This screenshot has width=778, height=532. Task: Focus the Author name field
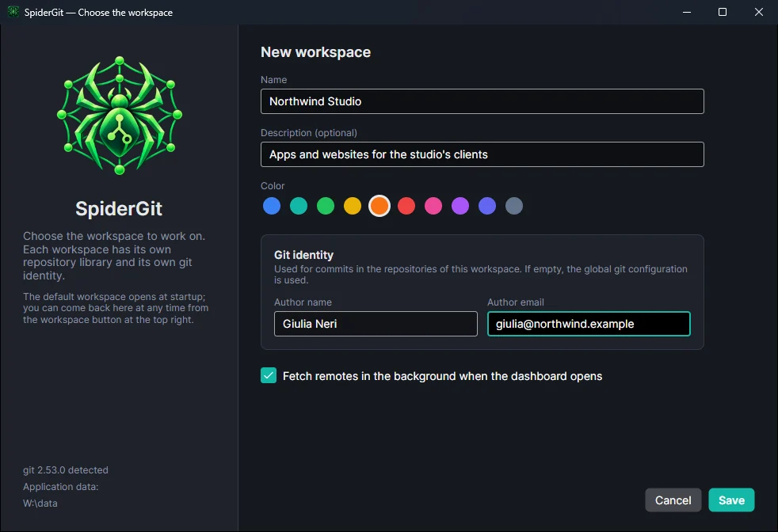[x=376, y=324]
